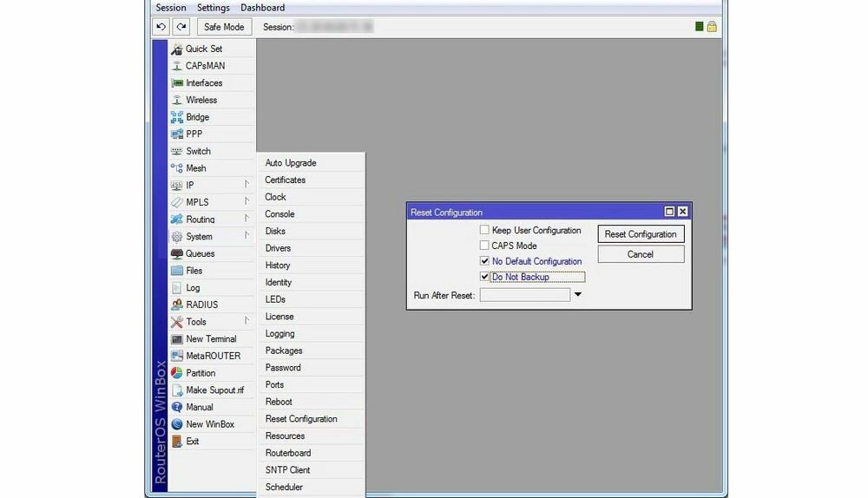This screenshot has width=868, height=498.
Task: Click the Cancel button in dialog
Action: coord(641,254)
